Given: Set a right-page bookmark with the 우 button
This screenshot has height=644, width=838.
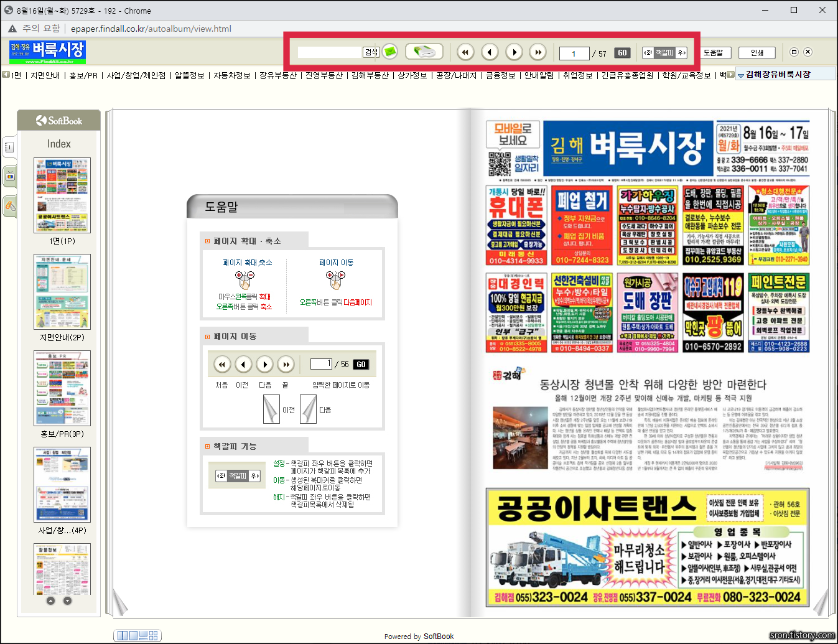Looking at the screenshot, I should point(681,53).
